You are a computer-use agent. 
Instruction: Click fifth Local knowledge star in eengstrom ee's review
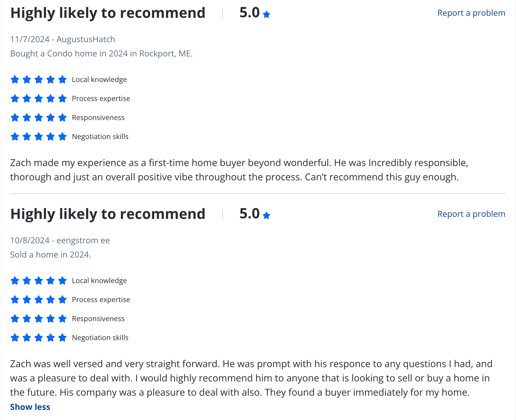click(62, 281)
